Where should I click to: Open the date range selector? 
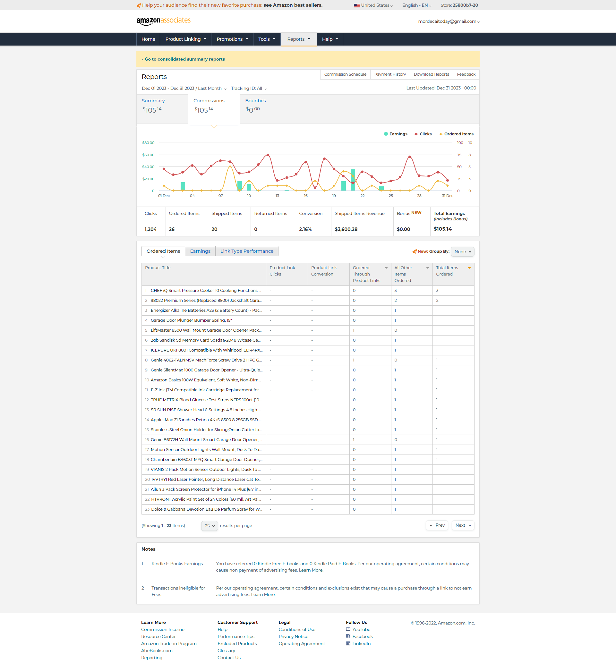point(184,88)
